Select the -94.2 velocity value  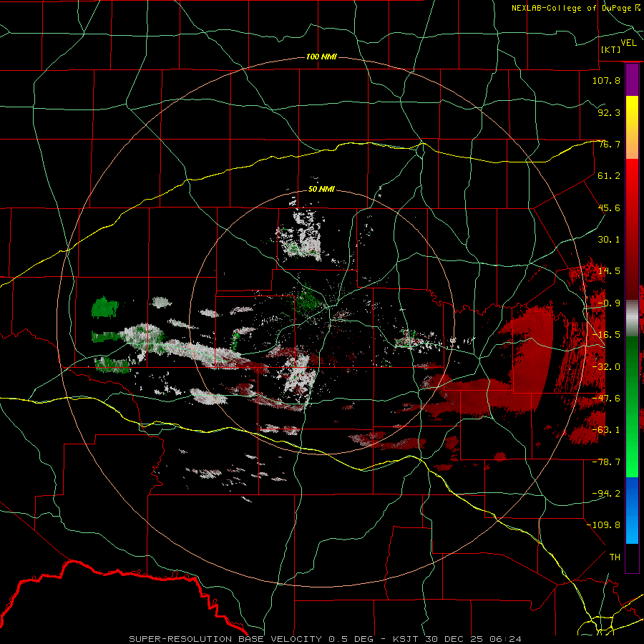[606, 494]
